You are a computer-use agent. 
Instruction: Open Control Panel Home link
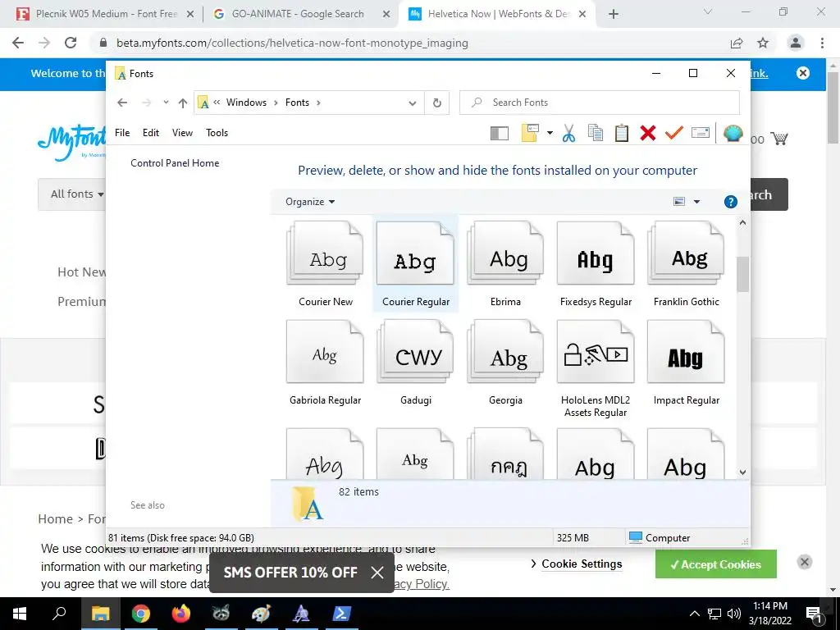point(175,163)
